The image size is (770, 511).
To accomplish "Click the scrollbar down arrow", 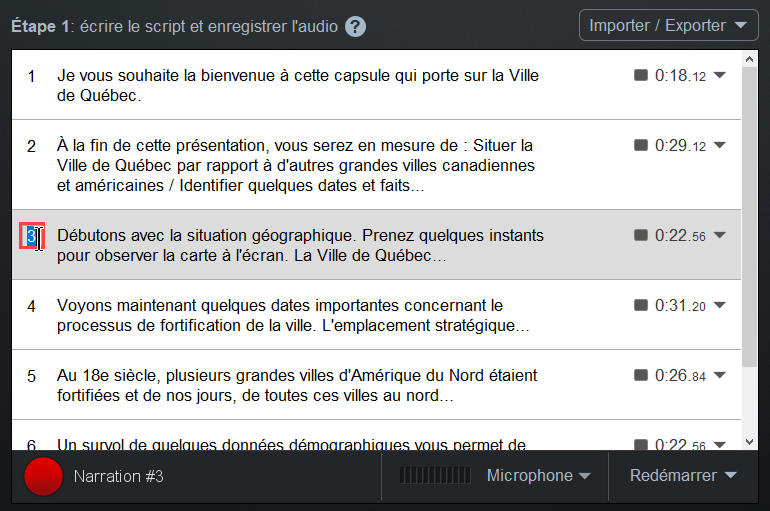I will pos(749,442).
